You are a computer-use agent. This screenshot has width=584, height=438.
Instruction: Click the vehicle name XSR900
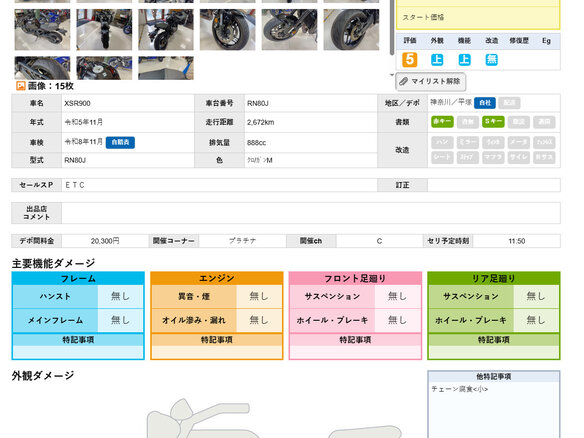(x=77, y=103)
